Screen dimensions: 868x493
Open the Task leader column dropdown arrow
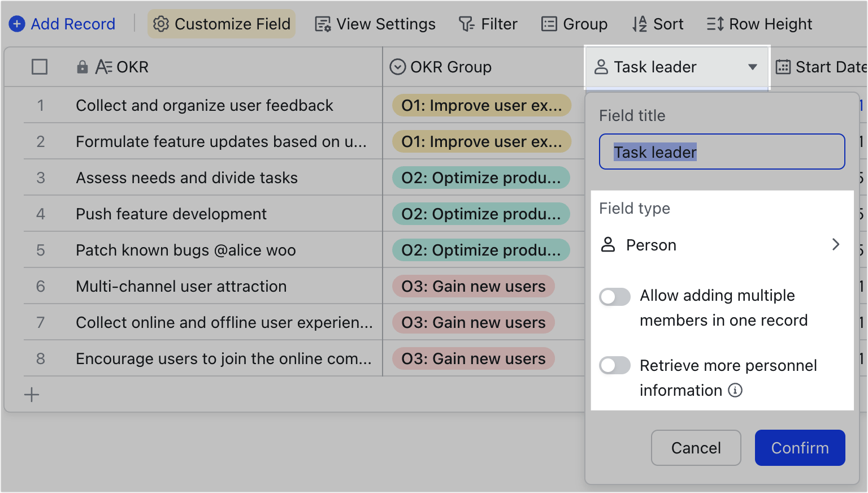click(753, 67)
